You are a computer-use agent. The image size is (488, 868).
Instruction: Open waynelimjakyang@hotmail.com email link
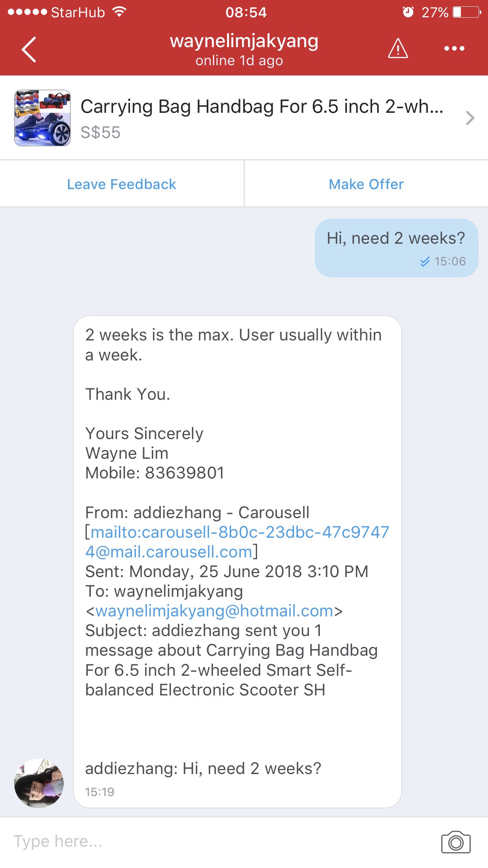point(215,611)
